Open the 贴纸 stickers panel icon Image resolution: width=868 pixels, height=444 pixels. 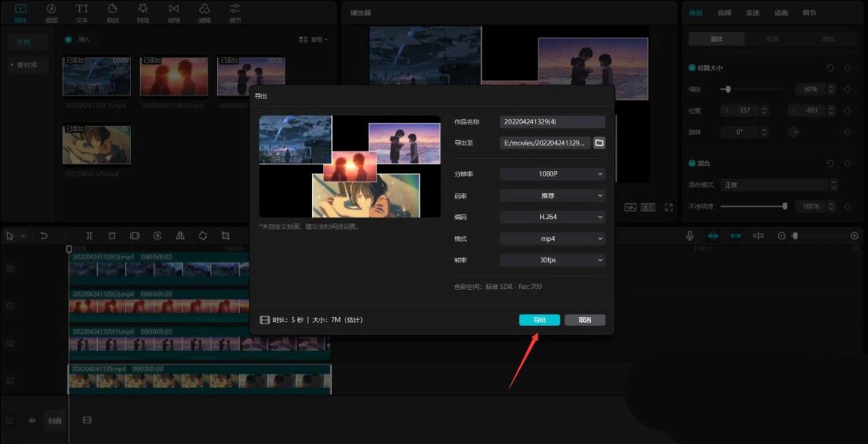[113, 12]
